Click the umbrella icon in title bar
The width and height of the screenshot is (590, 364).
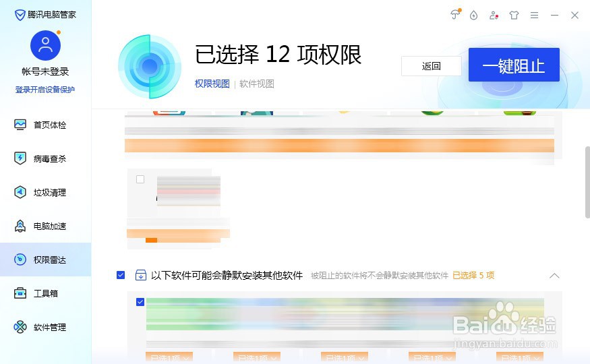[x=455, y=15]
